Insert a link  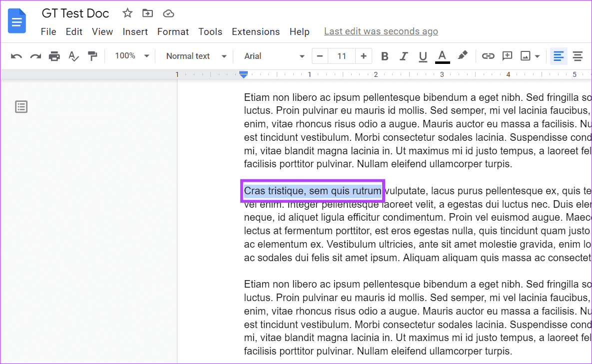point(488,56)
